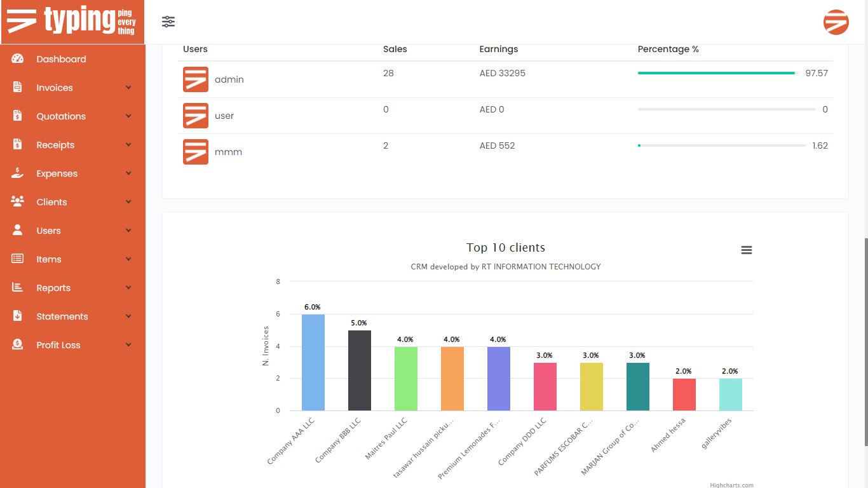Click the typing logo in the top left
This screenshot has width=868, height=488.
[72, 21]
